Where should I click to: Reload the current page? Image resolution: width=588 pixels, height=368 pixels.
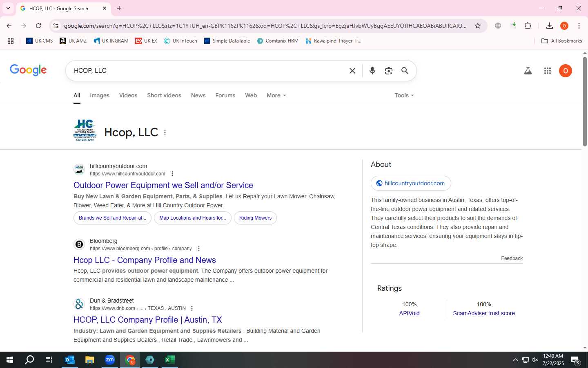pyautogui.click(x=38, y=26)
